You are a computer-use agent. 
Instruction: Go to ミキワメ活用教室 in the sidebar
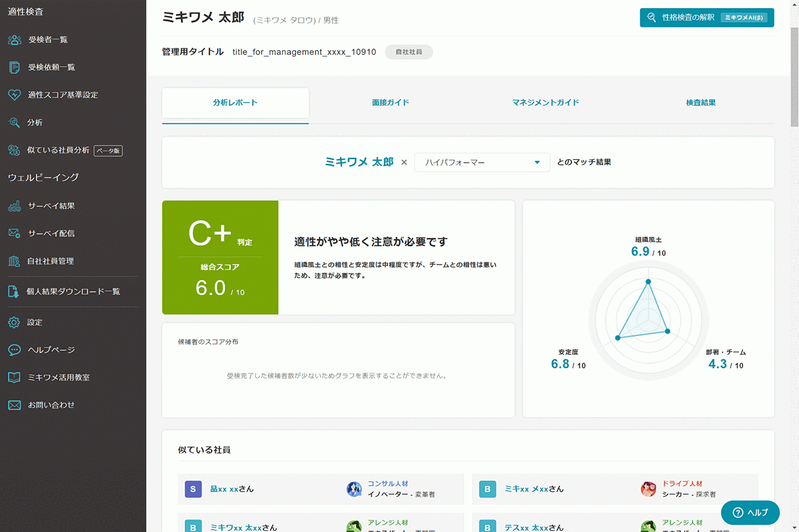tap(58, 377)
